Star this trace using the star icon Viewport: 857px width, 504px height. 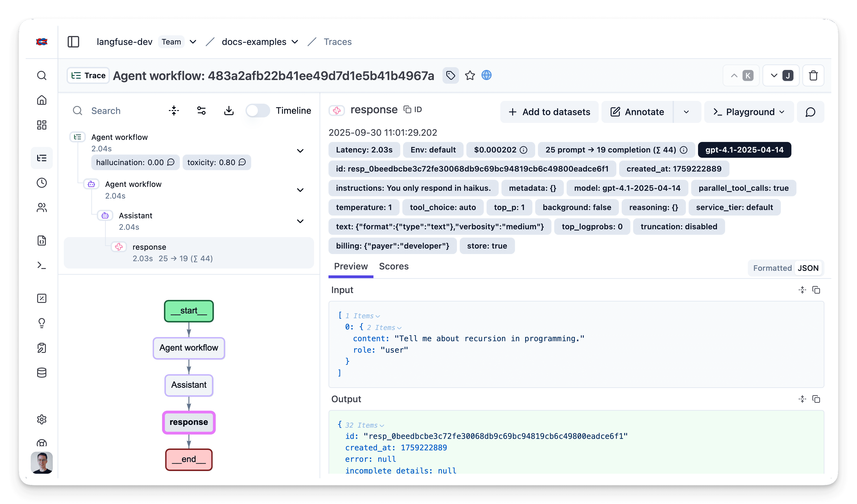[x=470, y=75]
